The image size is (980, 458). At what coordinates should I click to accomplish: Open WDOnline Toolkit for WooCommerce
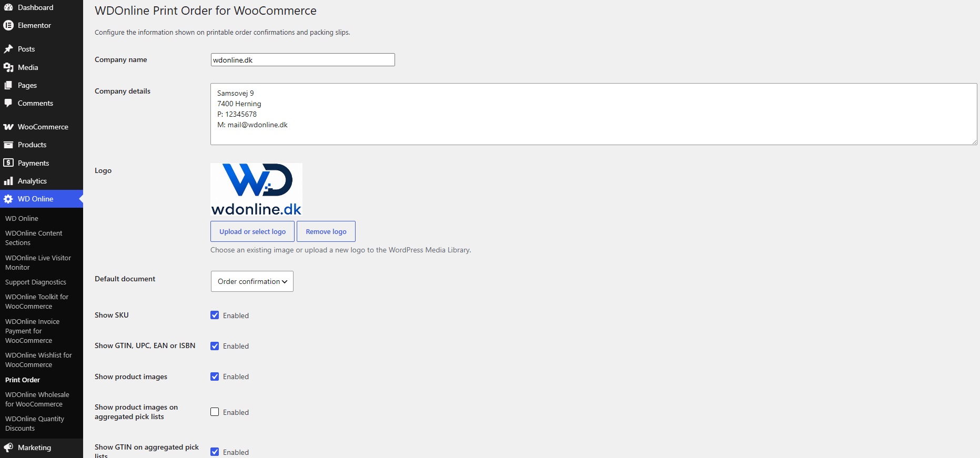point(37,301)
